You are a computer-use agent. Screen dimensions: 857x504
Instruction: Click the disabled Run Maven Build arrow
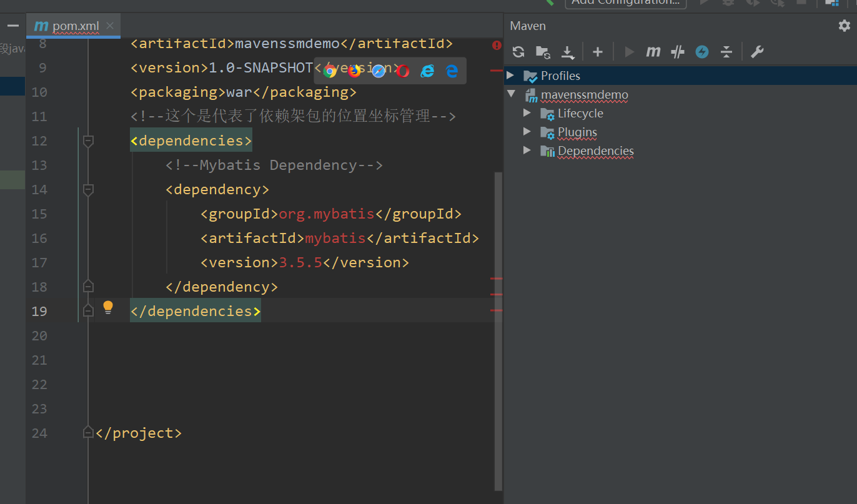630,52
